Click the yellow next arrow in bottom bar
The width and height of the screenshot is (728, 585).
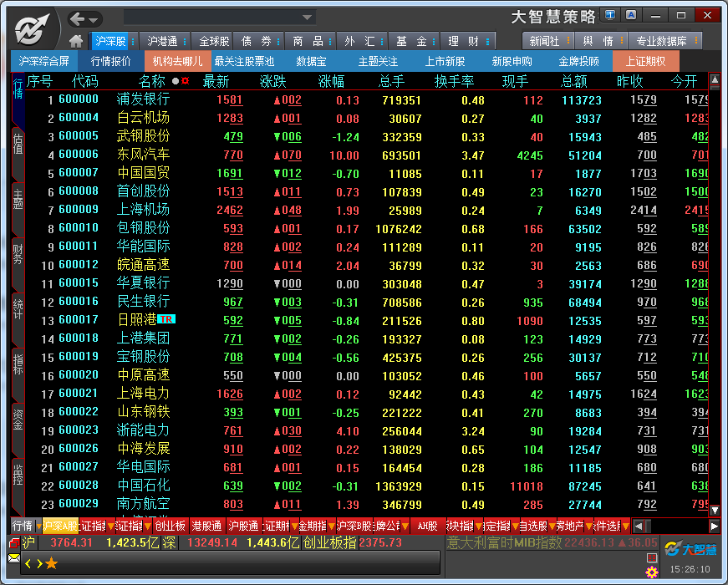click(x=39, y=563)
